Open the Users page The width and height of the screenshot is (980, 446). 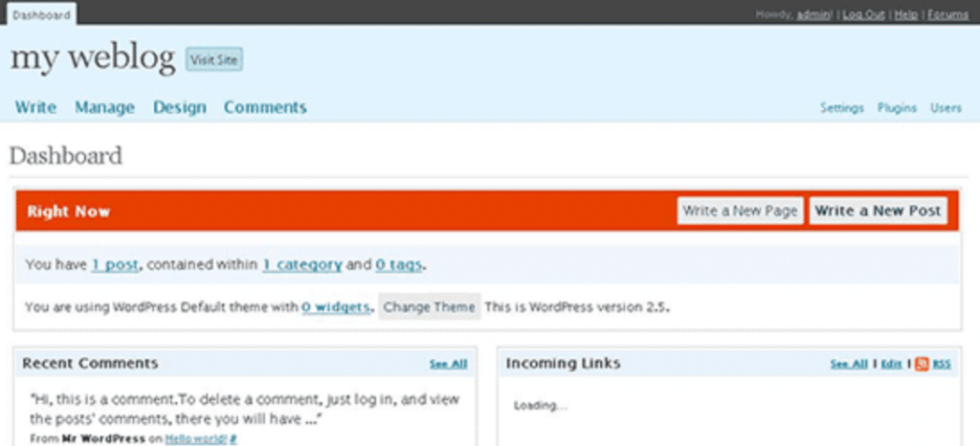[946, 108]
